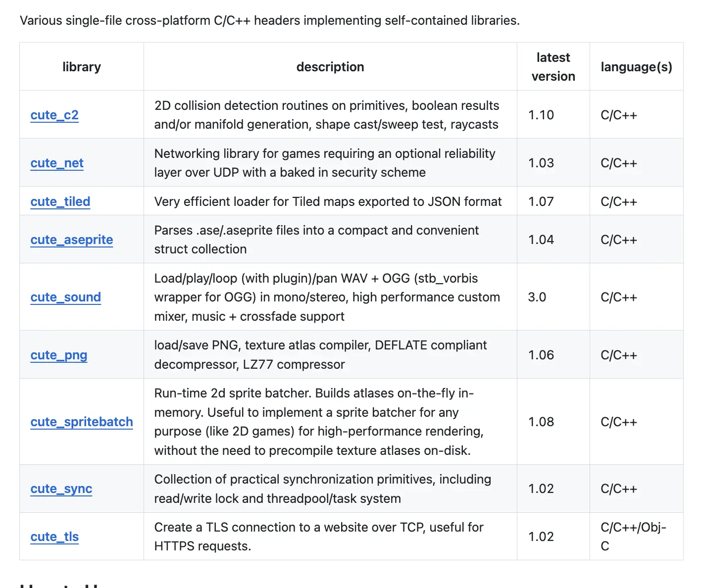This screenshot has width=702, height=588.
Task: Select the cute_c2 version 1.10 cell
Action: click(x=553, y=115)
